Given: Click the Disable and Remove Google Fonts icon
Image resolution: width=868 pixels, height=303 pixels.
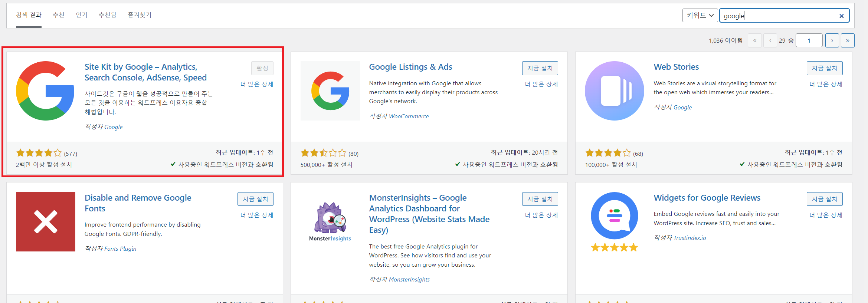Looking at the screenshot, I should click(x=45, y=221).
